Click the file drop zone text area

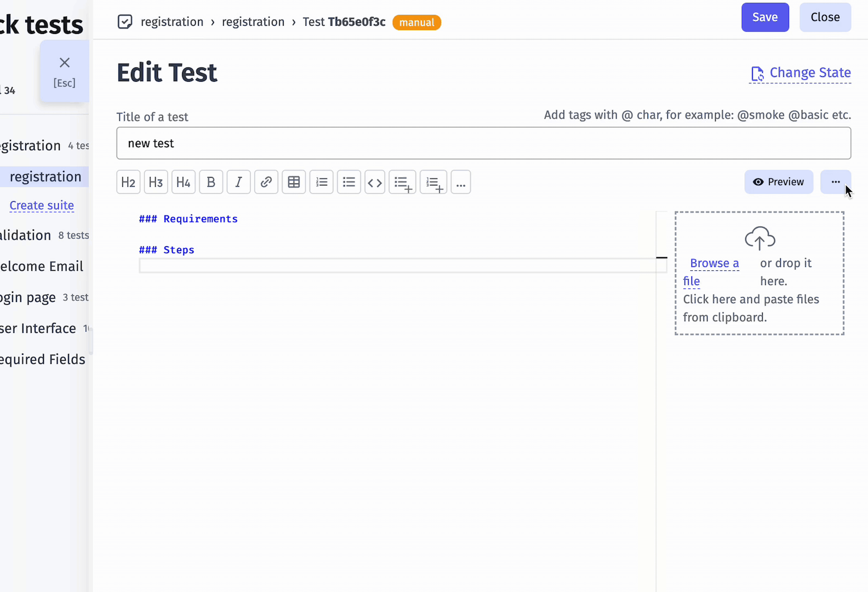tap(751, 308)
